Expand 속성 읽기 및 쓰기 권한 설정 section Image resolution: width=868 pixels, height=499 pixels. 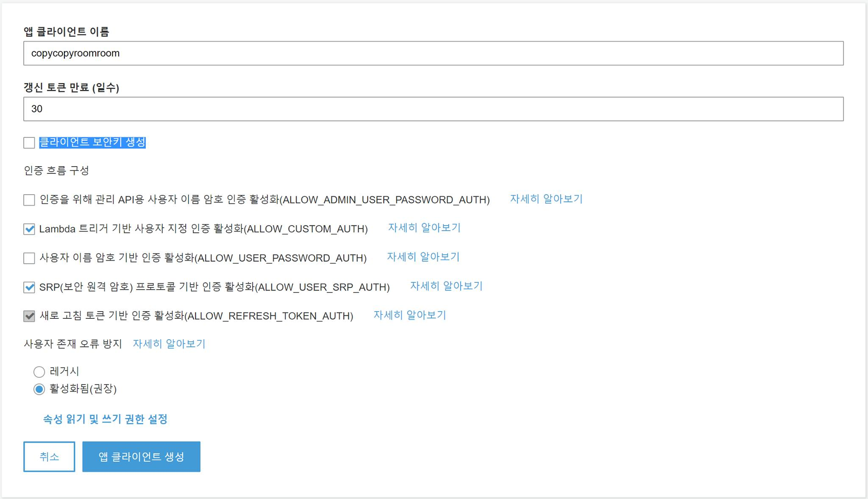click(x=105, y=419)
